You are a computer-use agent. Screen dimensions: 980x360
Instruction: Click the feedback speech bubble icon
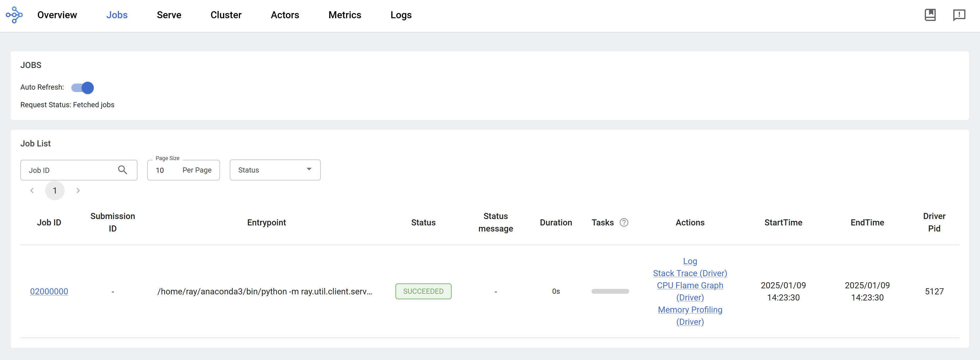[959, 15]
